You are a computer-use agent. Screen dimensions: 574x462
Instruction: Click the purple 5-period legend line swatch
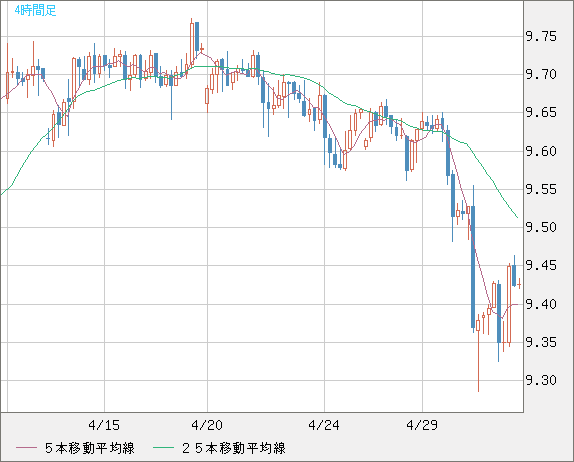point(26,448)
